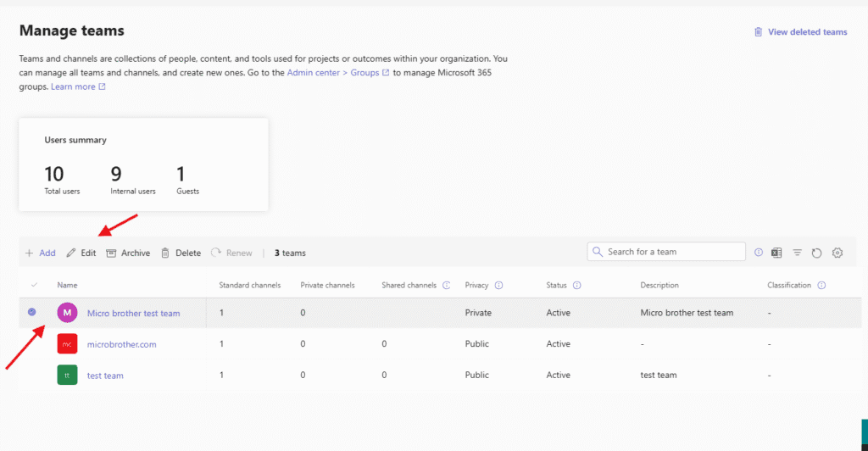The image size is (868, 451).
Task: Click the Export to Excel icon
Action: click(777, 253)
